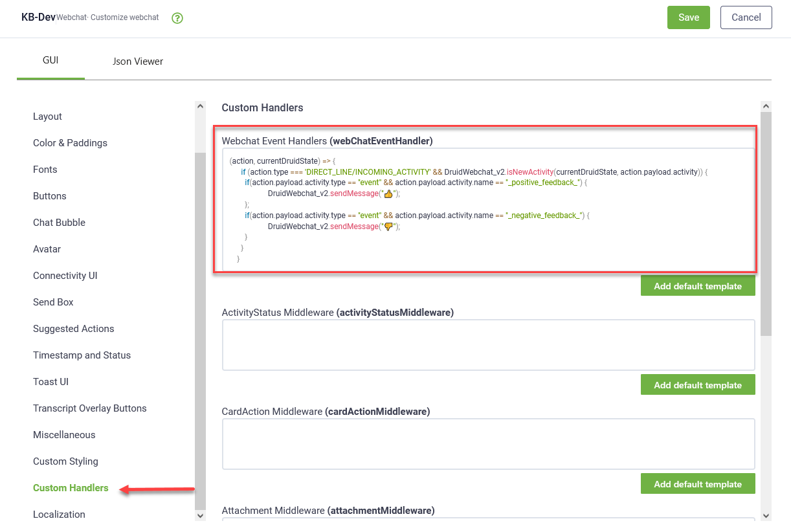This screenshot has height=532, width=791.
Task: Open the Custom Styling section
Action: coord(66,461)
